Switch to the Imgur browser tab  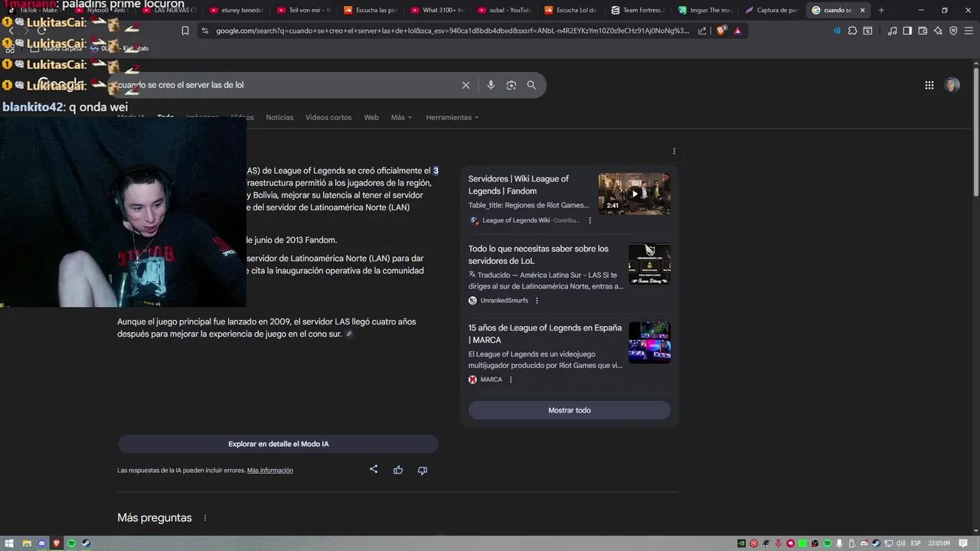(706, 10)
